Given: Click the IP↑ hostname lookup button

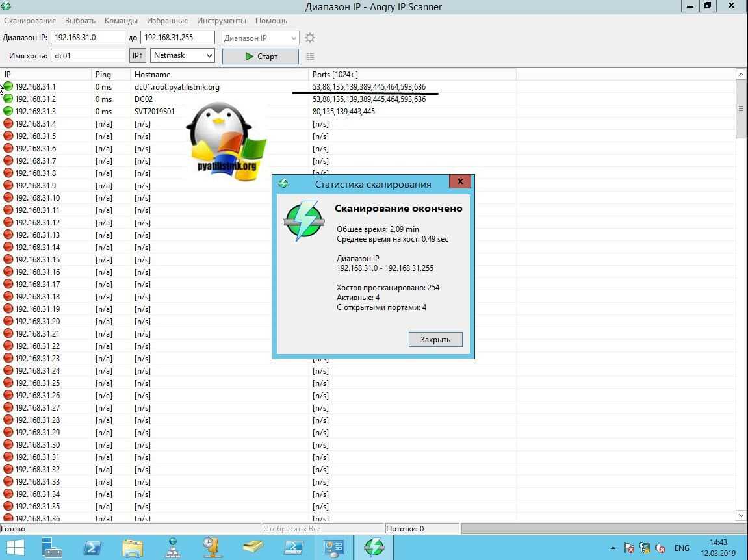Looking at the screenshot, I should [x=137, y=56].
